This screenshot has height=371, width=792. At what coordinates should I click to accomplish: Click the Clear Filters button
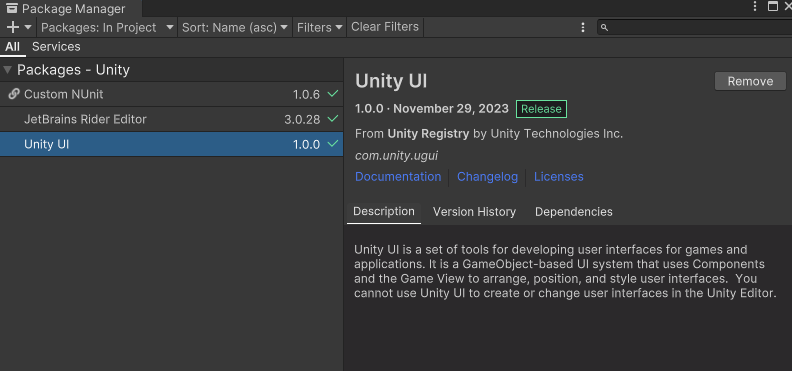pos(385,27)
